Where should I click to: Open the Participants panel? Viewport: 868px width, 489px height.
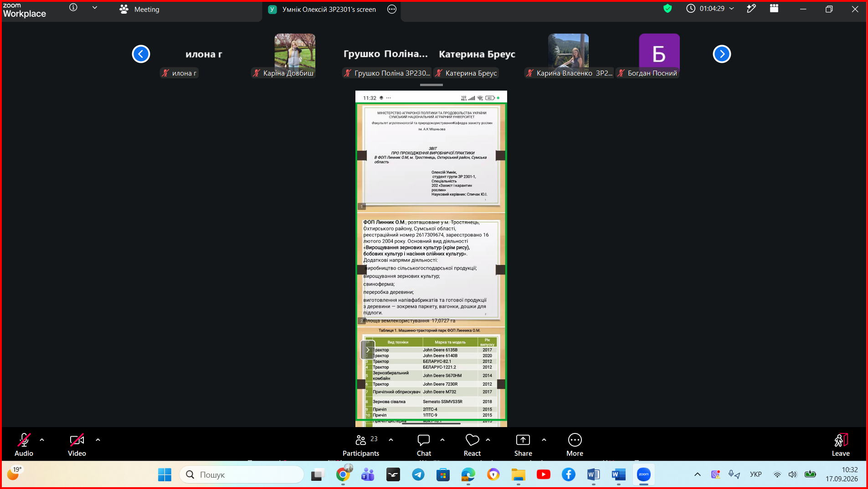[x=361, y=445]
